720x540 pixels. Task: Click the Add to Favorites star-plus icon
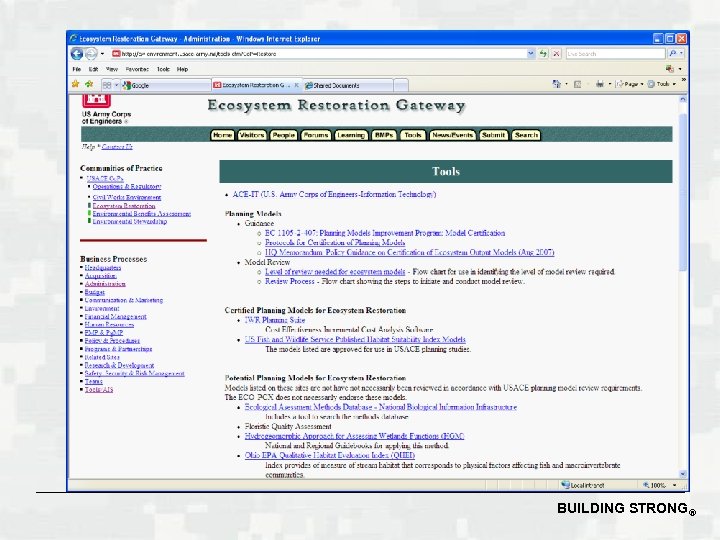click(x=89, y=84)
